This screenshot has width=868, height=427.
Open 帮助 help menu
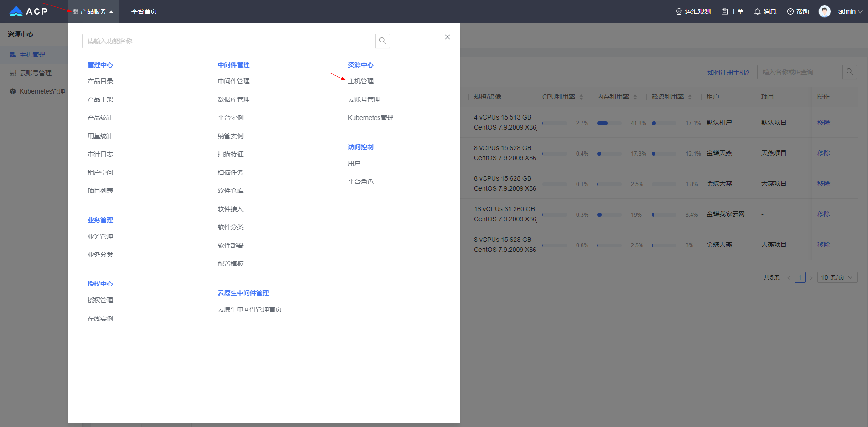click(x=798, y=11)
